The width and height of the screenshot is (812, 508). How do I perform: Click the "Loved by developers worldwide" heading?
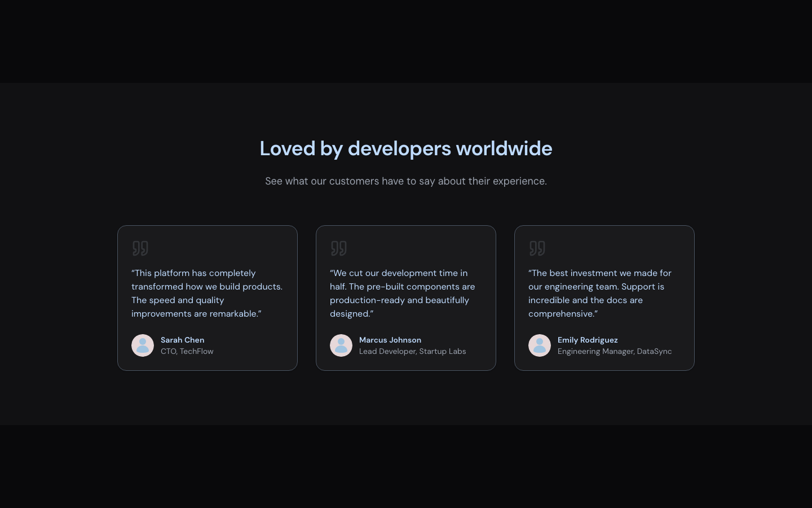pyautogui.click(x=406, y=148)
